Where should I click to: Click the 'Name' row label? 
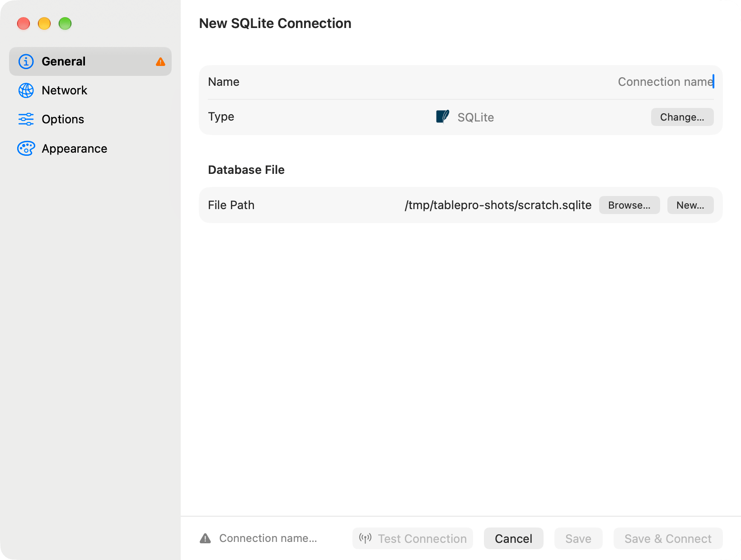click(x=224, y=82)
